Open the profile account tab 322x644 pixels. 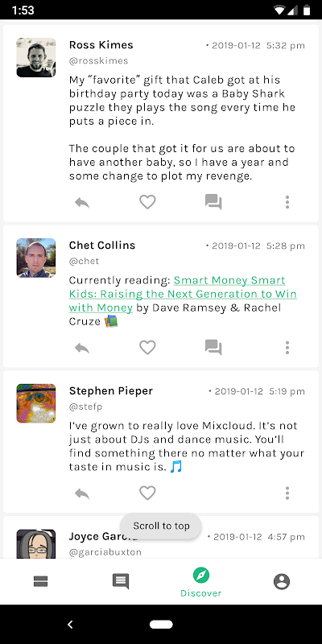(x=282, y=581)
